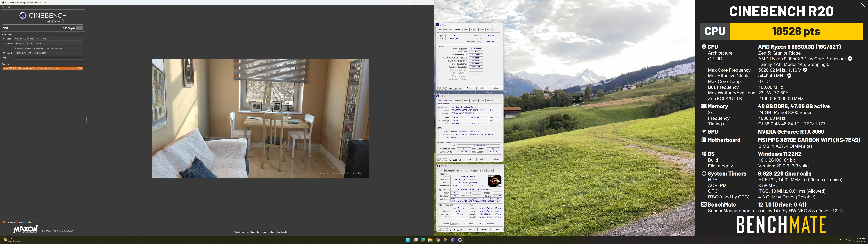Click Validate in top CPU-Z Memory window
The image size is (868, 244).
tap(484, 88)
